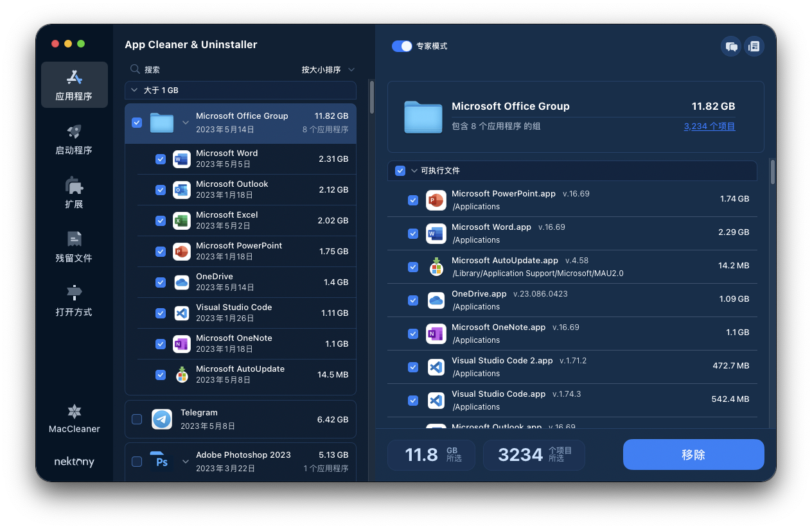The width and height of the screenshot is (812, 529).
Task: Click the 3234 个项目 所选 summary box
Action: (x=534, y=455)
